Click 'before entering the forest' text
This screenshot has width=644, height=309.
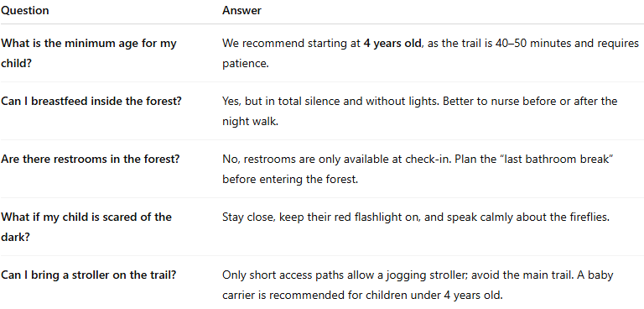[x=290, y=180]
